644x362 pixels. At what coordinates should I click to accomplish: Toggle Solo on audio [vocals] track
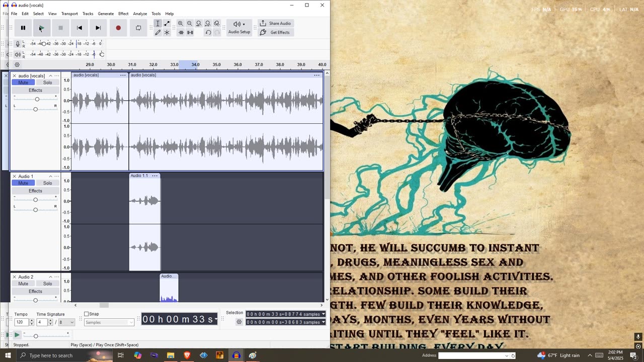(47, 82)
